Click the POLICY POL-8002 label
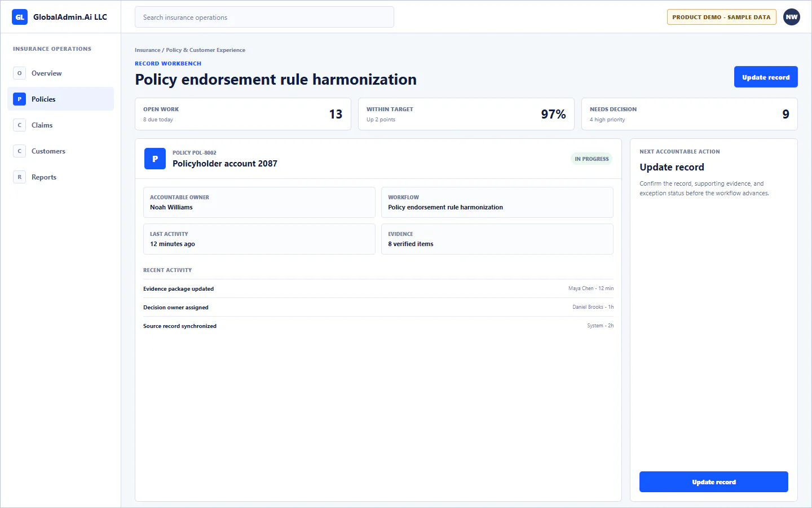This screenshot has width=812, height=508. tap(195, 153)
